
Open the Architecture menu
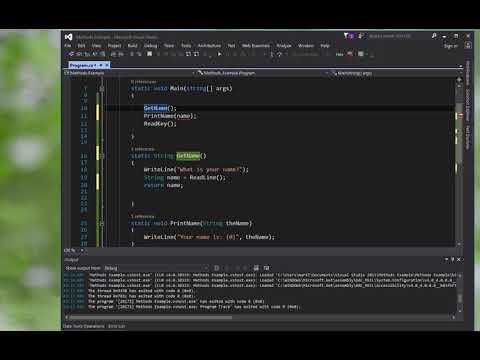(x=209, y=46)
